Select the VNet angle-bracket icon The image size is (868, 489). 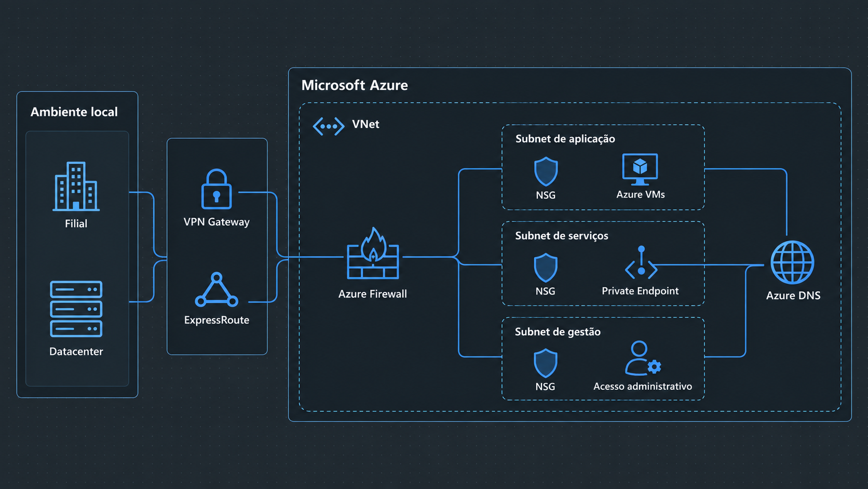(x=329, y=126)
